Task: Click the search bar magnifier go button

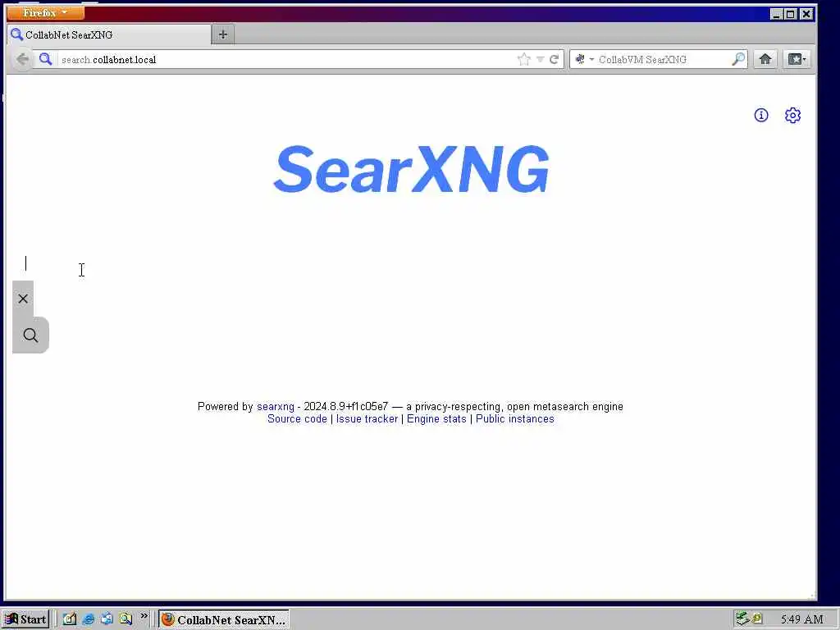Action: click(x=738, y=59)
